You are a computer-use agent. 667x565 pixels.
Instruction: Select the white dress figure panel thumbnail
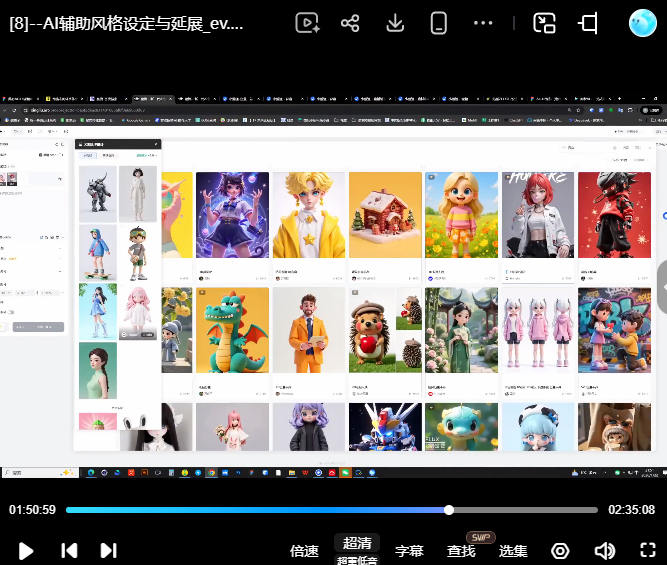click(x=138, y=194)
